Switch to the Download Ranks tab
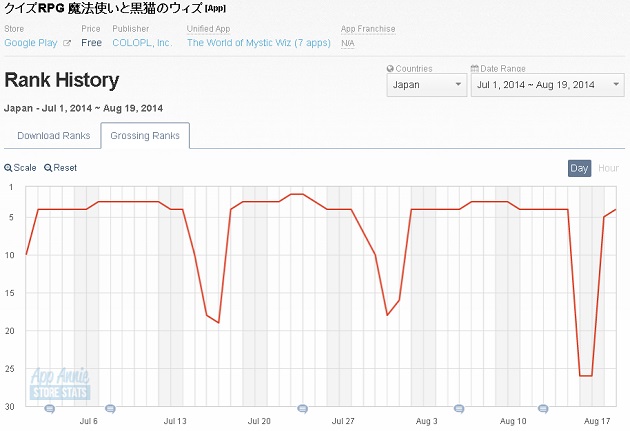Viewport: 630px width, 431px height. 52,135
